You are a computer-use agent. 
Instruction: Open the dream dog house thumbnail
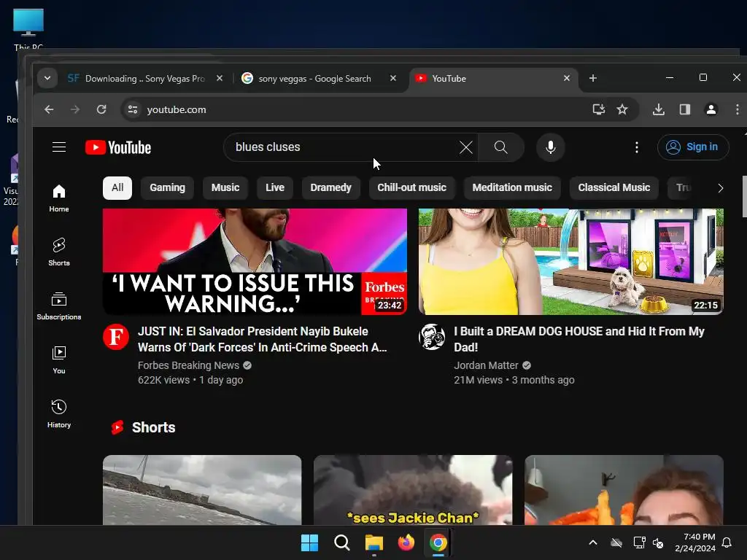click(x=570, y=262)
